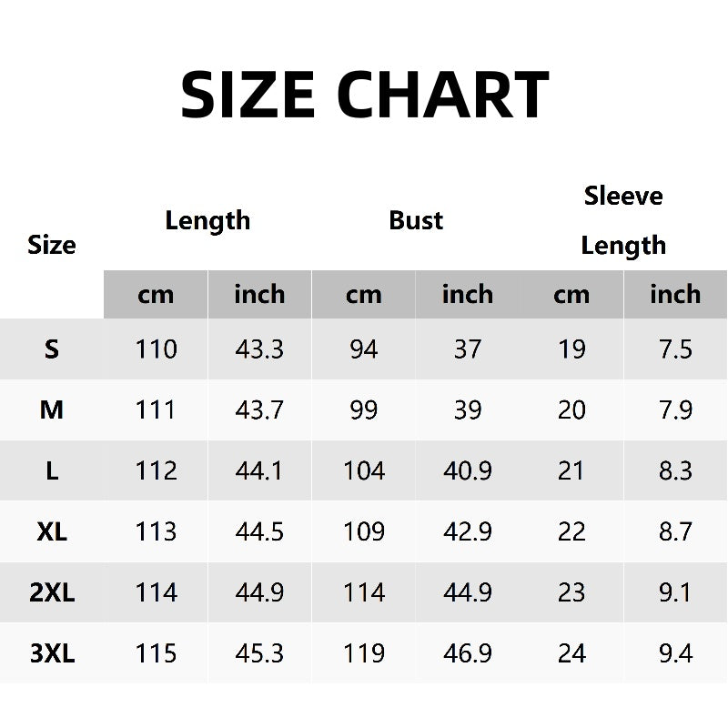Select the L size row label
This screenshot has width=728, height=728.
(x=52, y=470)
